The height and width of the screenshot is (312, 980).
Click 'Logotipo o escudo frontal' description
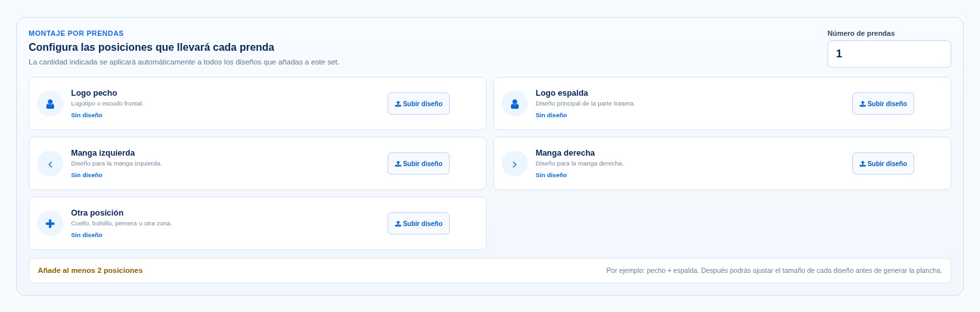(107, 104)
